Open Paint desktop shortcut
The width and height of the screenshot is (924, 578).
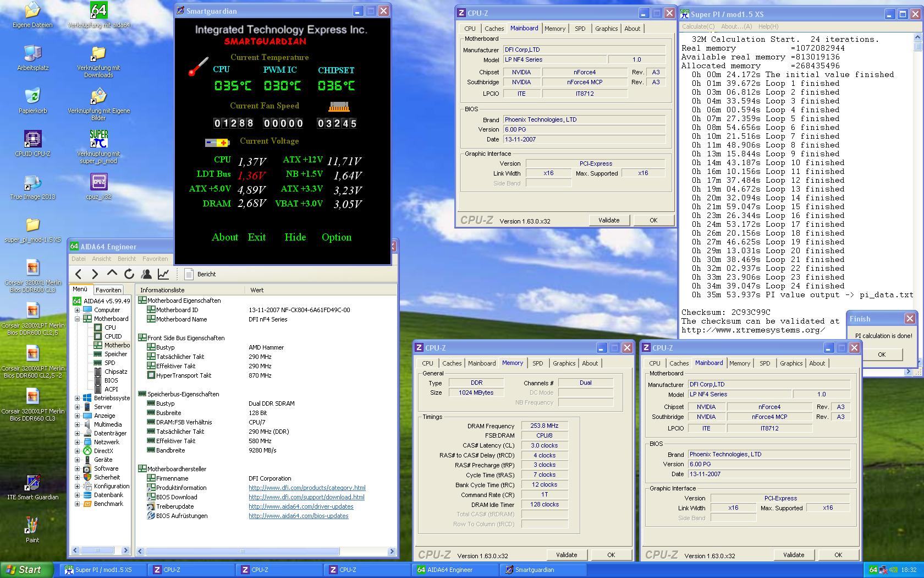32,531
